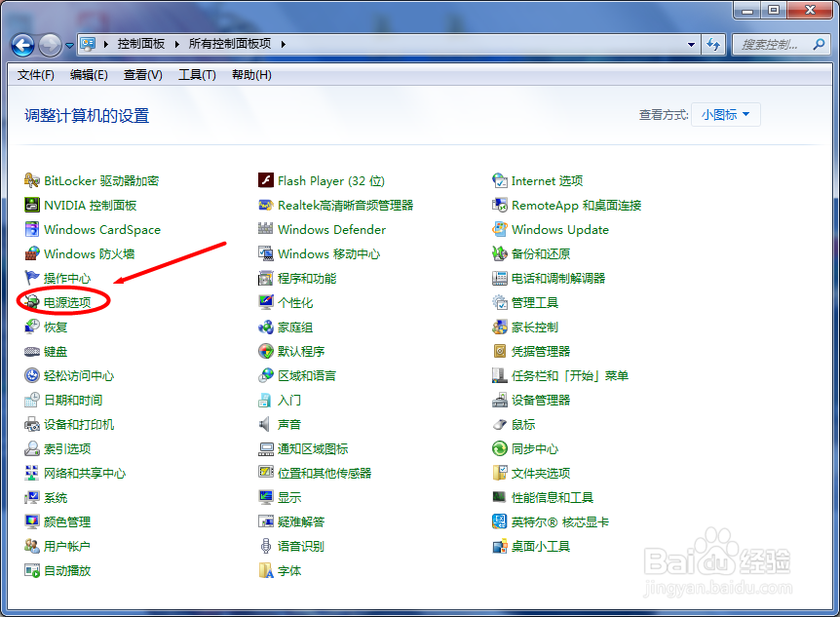This screenshot has width=840, height=617.
Task: Click the search magnifier icon
Action: click(x=819, y=45)
